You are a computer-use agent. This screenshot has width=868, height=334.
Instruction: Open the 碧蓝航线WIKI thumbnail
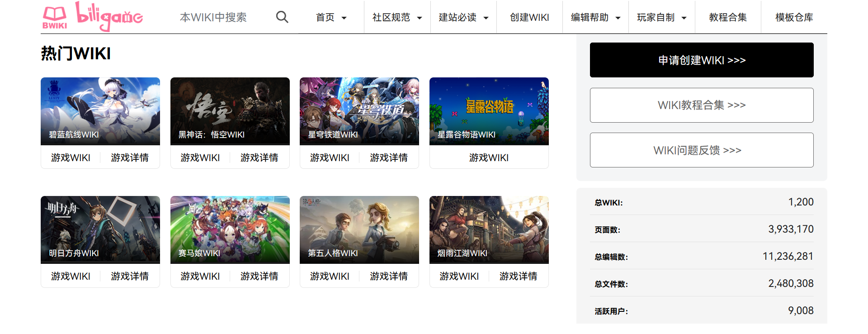(100, 111)
